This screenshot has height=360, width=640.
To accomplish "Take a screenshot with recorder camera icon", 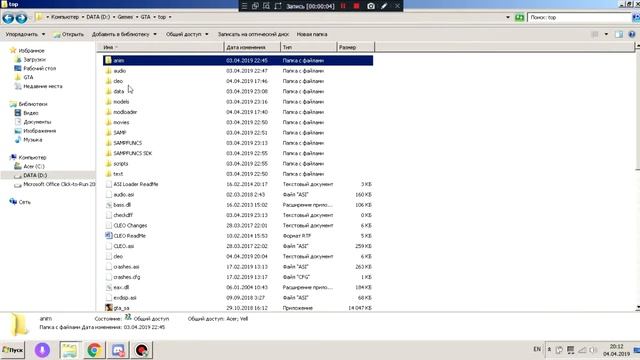I will coord(371,6).
